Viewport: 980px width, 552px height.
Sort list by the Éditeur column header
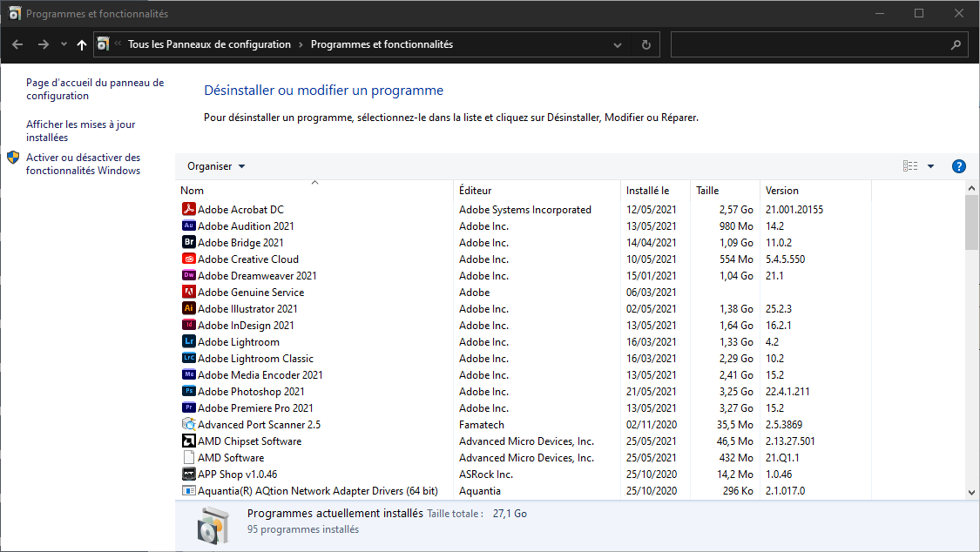click(x=476, y=191)
